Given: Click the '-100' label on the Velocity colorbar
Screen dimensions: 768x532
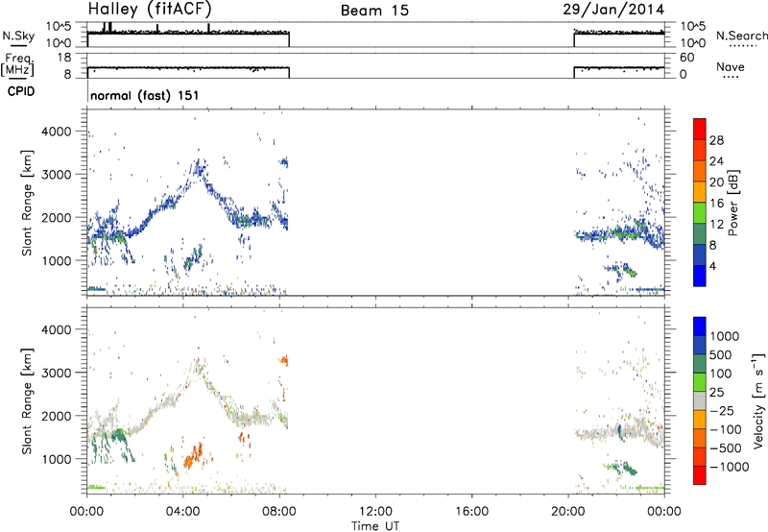Looking at the screenshot, I should [x=726, y=429].
